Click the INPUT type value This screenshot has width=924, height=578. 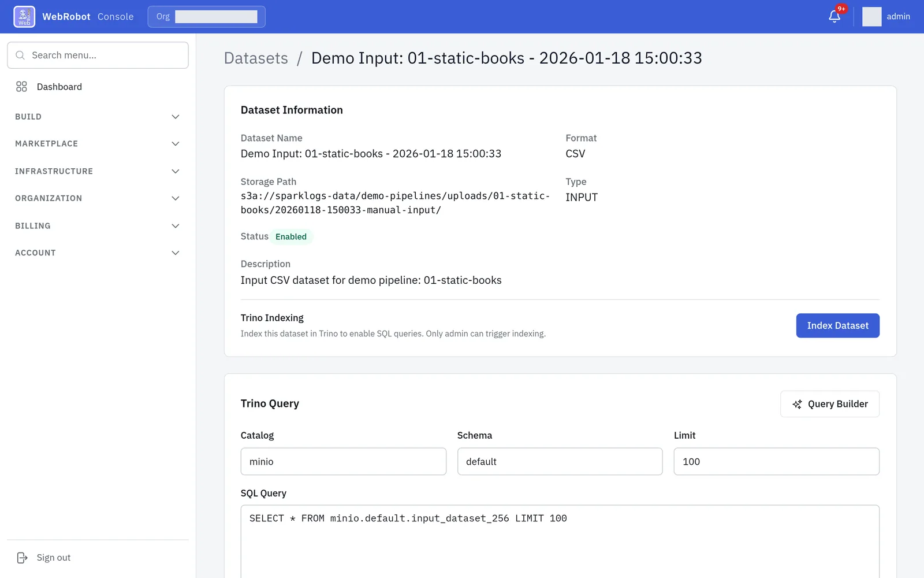point(582,198)
